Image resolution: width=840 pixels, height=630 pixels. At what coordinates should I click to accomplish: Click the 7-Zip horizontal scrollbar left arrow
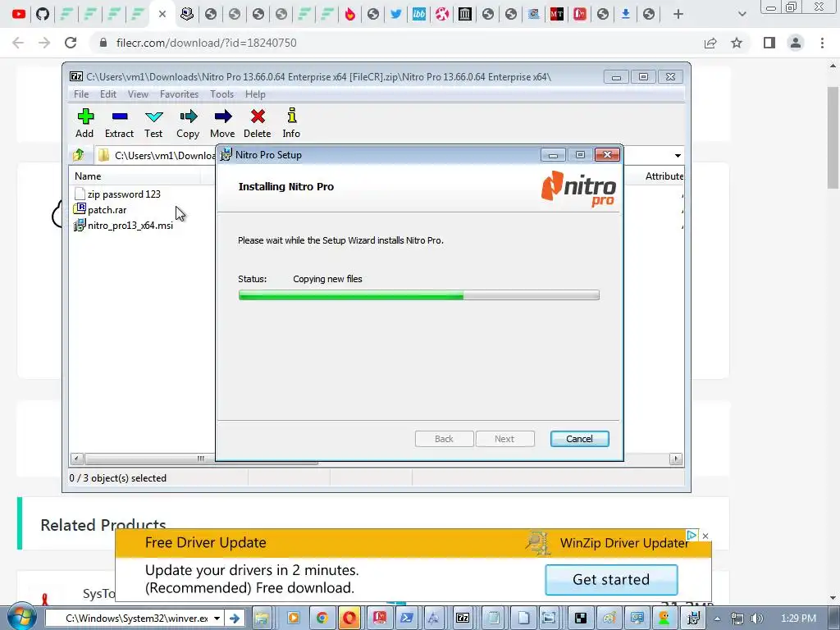76,459
